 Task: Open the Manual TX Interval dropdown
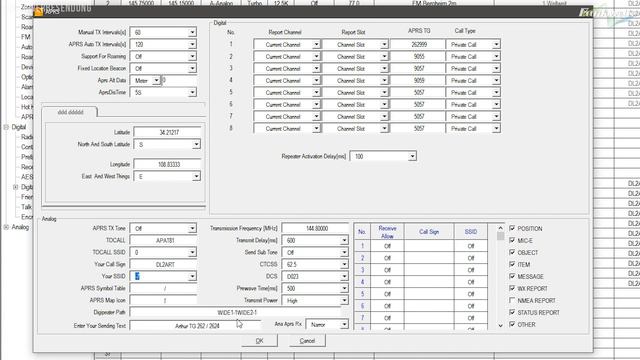point(192,32)
